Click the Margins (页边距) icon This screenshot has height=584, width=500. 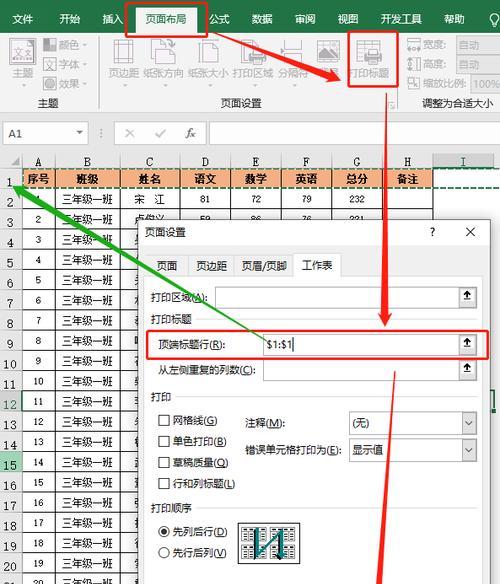[123, 51]
